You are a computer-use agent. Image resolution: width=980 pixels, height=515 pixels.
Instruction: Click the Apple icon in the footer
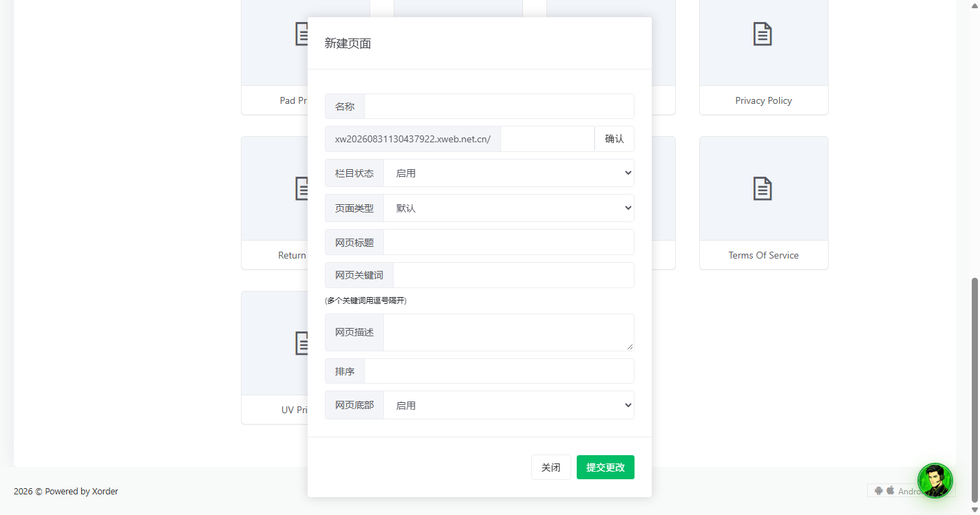891,490
